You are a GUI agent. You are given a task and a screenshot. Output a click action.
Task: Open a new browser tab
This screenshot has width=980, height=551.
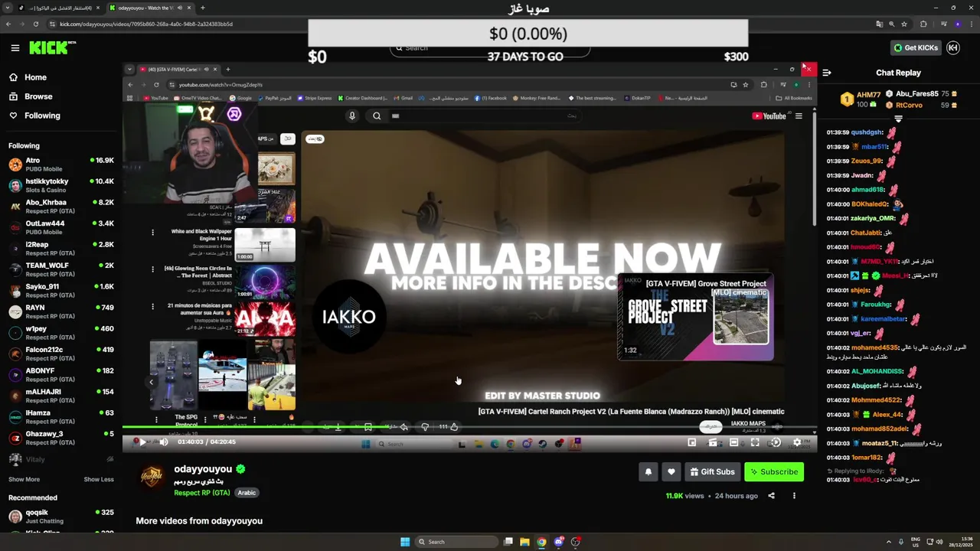point(202,8)
